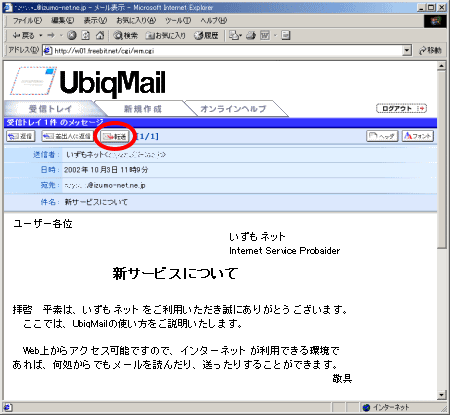Open the ツール (Tools) menu
The image size is (450, 415).
(178, 21)
